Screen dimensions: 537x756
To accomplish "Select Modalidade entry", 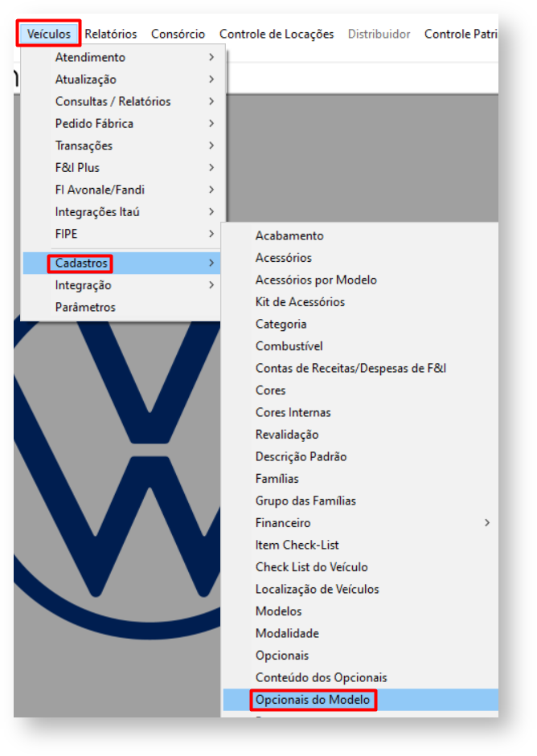I will click(361, 634).
